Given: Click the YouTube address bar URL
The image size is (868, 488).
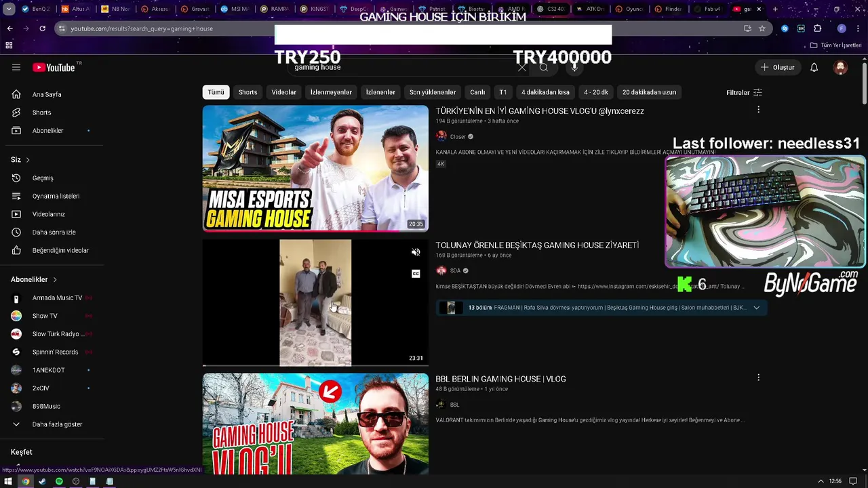Looking at the screenshot, I should pos(142,28).
